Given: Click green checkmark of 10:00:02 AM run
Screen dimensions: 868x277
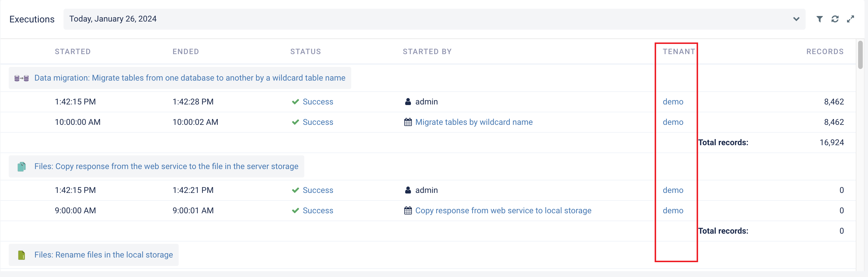Looking at the screenshot, I should coord(296,122).
